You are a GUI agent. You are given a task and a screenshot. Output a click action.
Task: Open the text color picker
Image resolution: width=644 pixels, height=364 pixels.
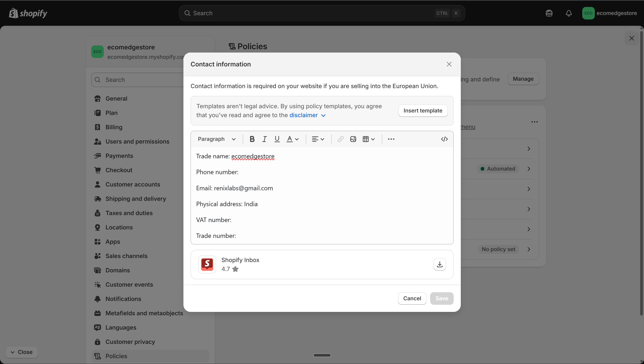(x=292, y=139)
